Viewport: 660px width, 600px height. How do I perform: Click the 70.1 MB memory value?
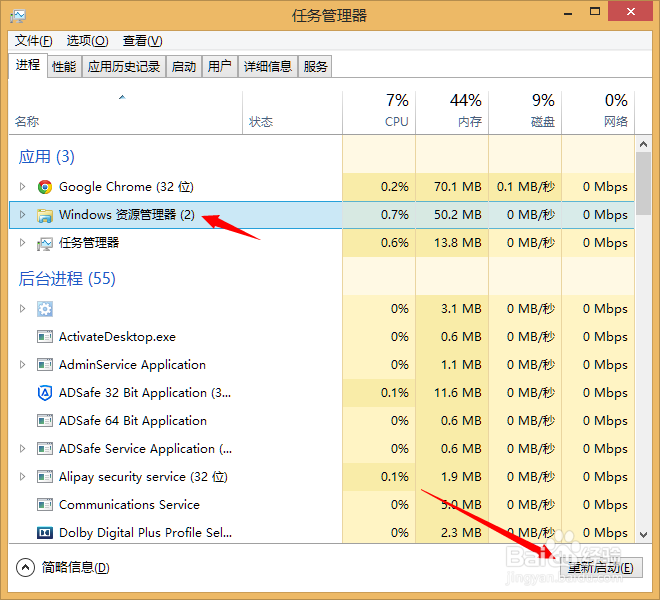pyautogui.click(x=458, y=187)
